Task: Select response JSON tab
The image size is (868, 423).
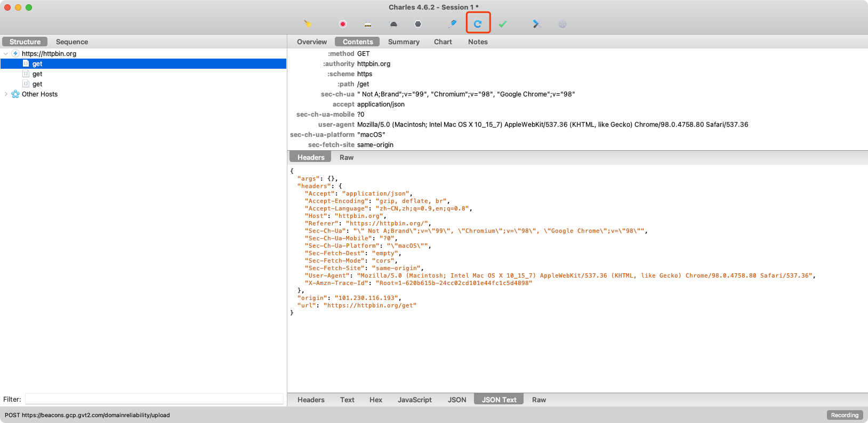Action: click(457, 400)
